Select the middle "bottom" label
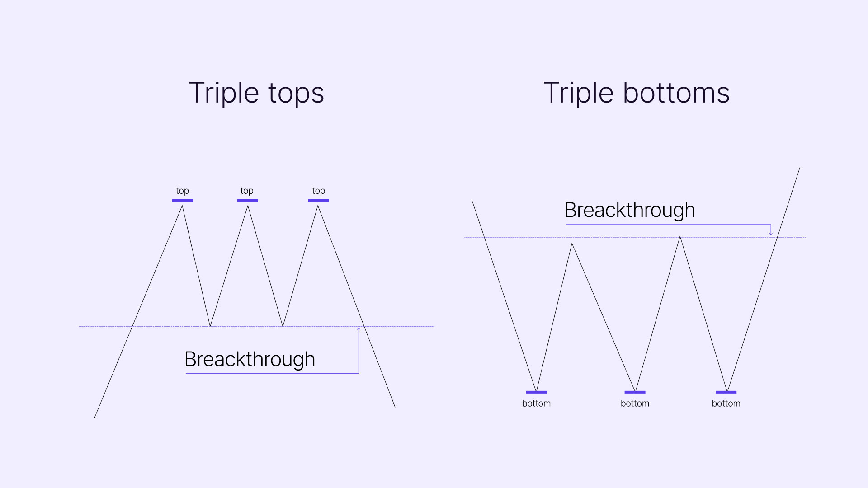 tap(635, 404)
